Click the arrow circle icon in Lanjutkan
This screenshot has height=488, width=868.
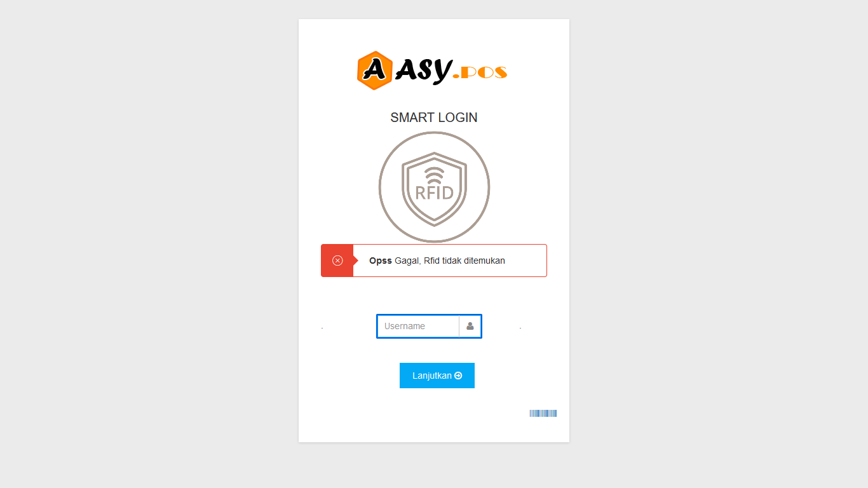pyautogui.click(x=458, y=376)
